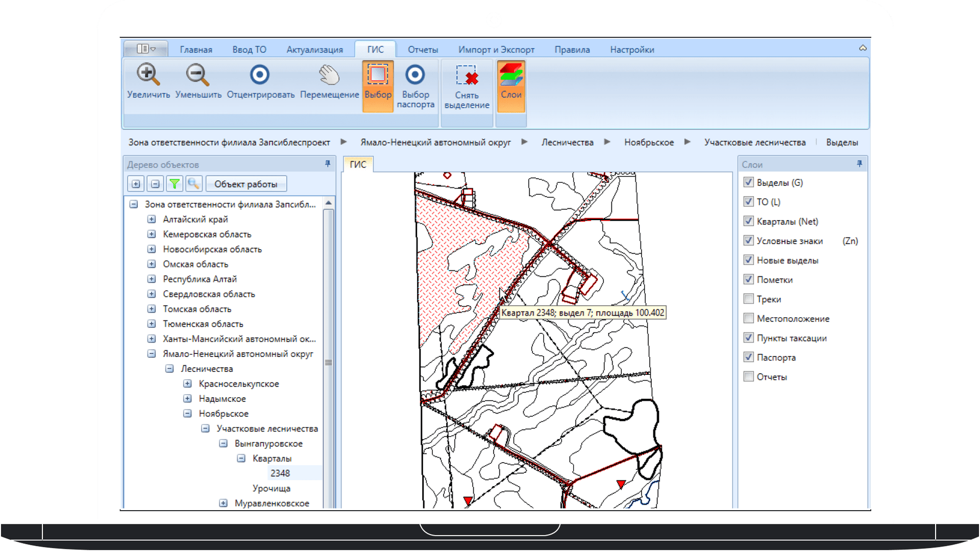Click expand-all icon in object tree toolbar
980x551 pixels.
tap(136, 184)
